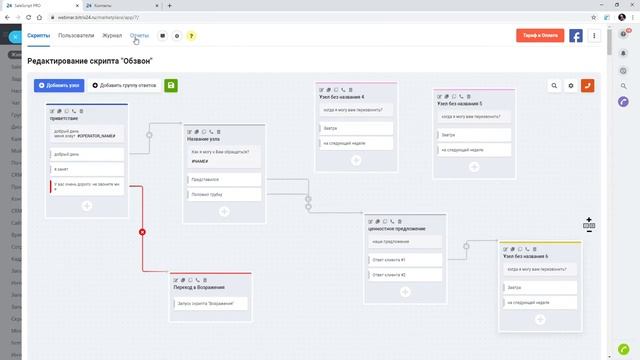Add an answer to 'Узел без названия 5'
Viewport: 640px width, 360px height.
point(474,167)
